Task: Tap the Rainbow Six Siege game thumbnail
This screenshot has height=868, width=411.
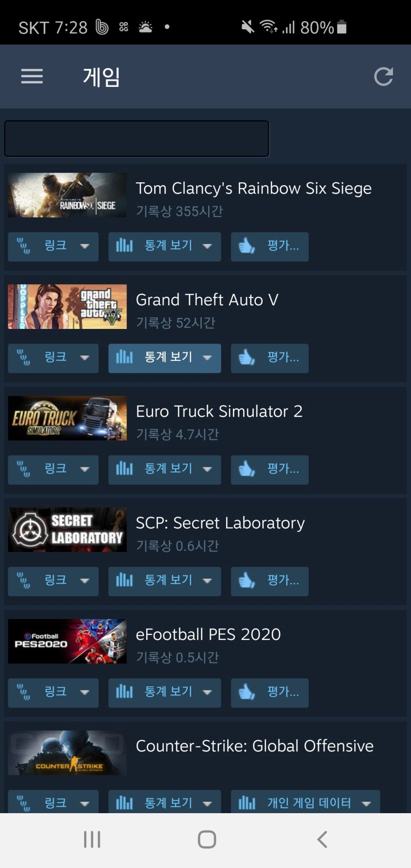Action: point(67,195)
